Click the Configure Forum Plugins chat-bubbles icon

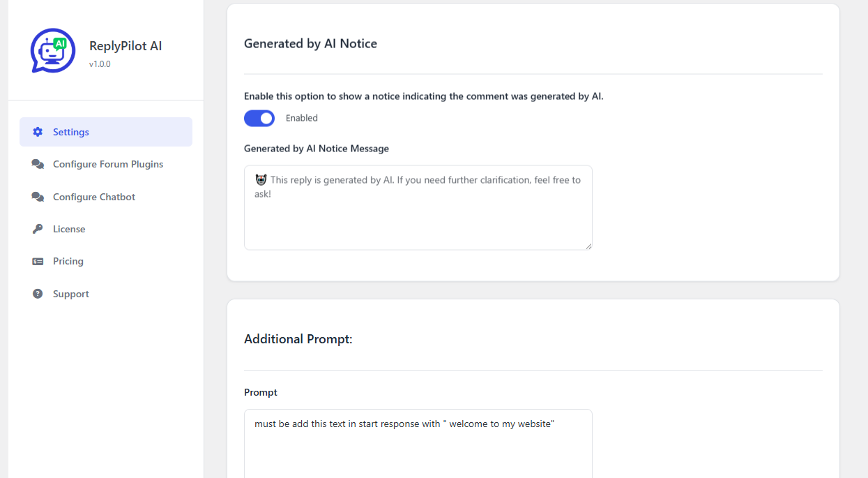point(38,164)
